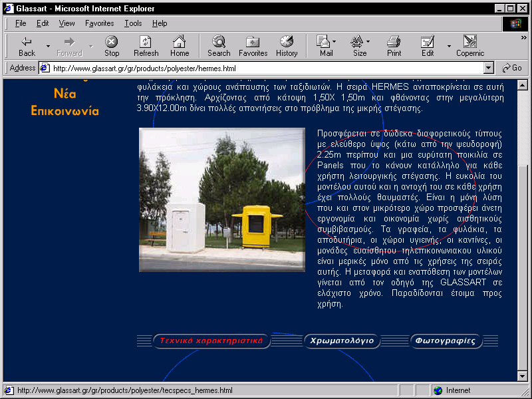Image resolution: width=532 pixels, height=399 pixels.
Task: Click the Edit toolbar icon
Action: 428,46
